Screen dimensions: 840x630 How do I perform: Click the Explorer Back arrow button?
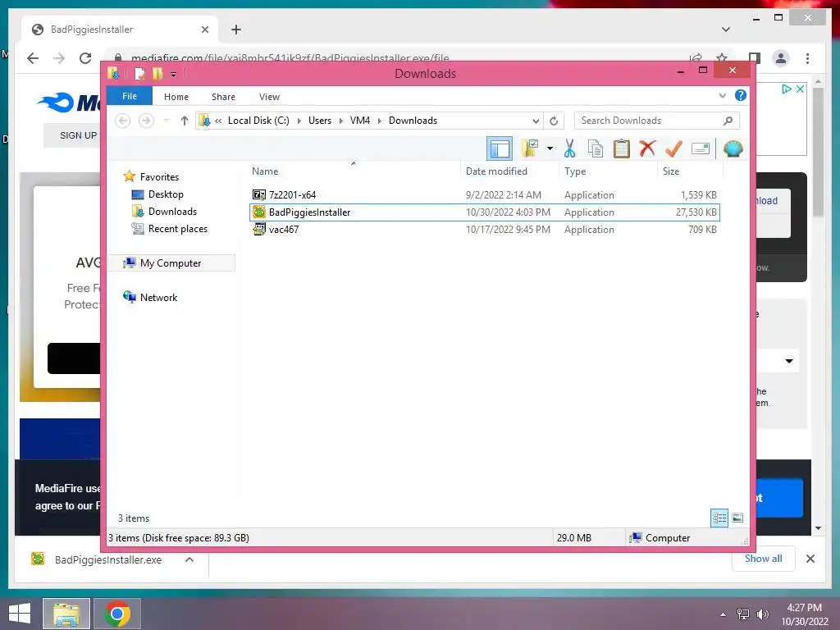pos(123,121)
